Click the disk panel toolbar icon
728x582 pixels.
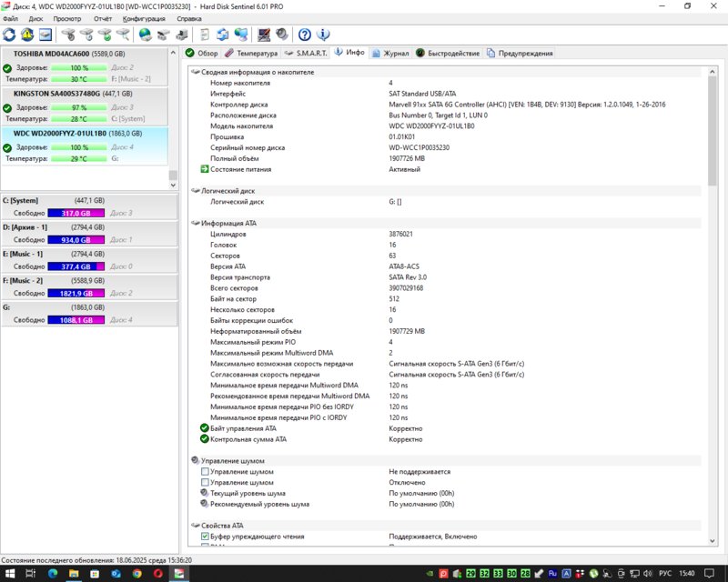[x=45, y=35]
